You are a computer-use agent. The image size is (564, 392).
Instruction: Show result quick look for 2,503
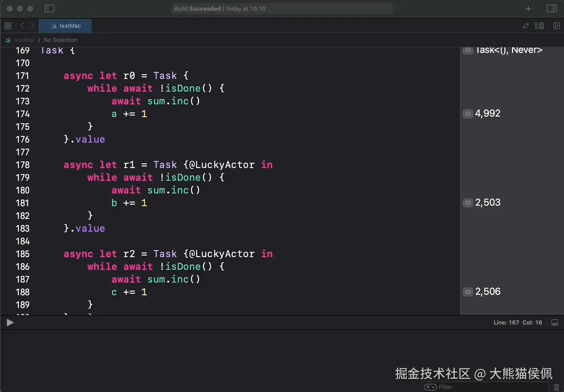point(468,203)
